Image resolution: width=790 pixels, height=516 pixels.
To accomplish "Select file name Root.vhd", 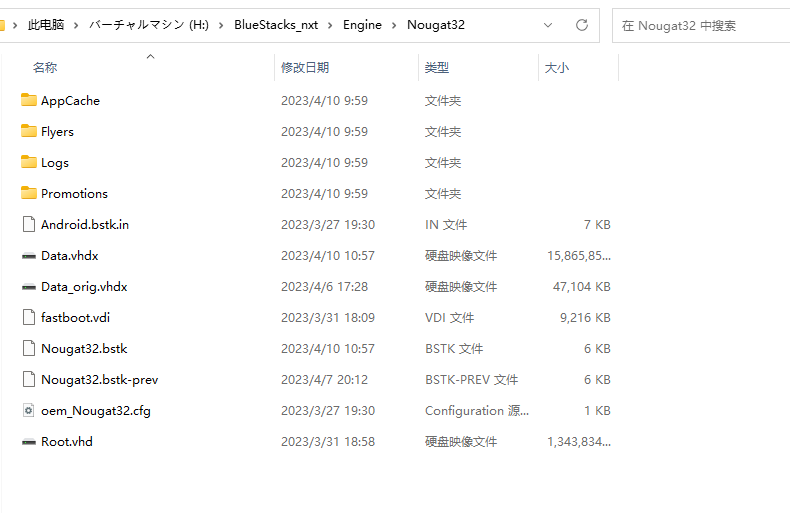I will [x=67, y=441].
